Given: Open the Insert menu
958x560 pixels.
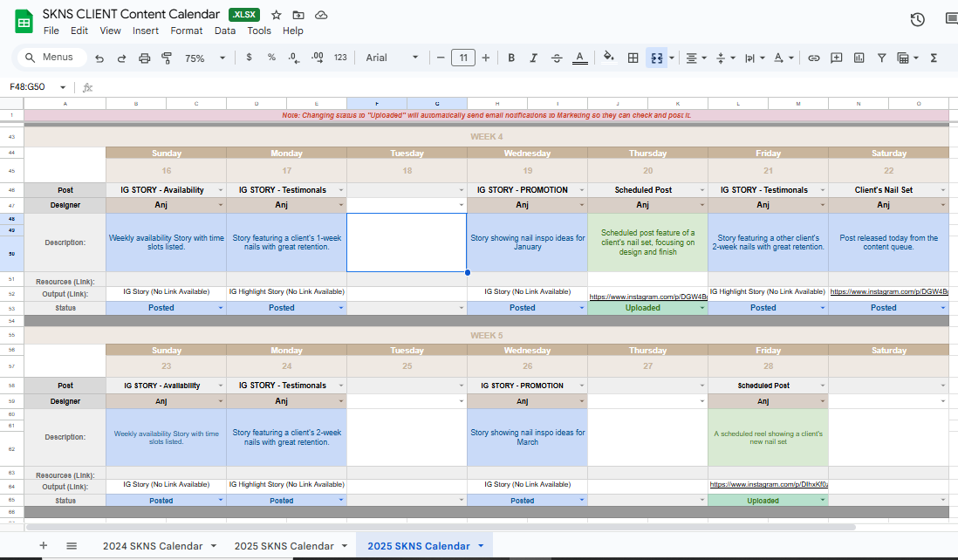Looking at the screenshot, I should pos(146,31).
